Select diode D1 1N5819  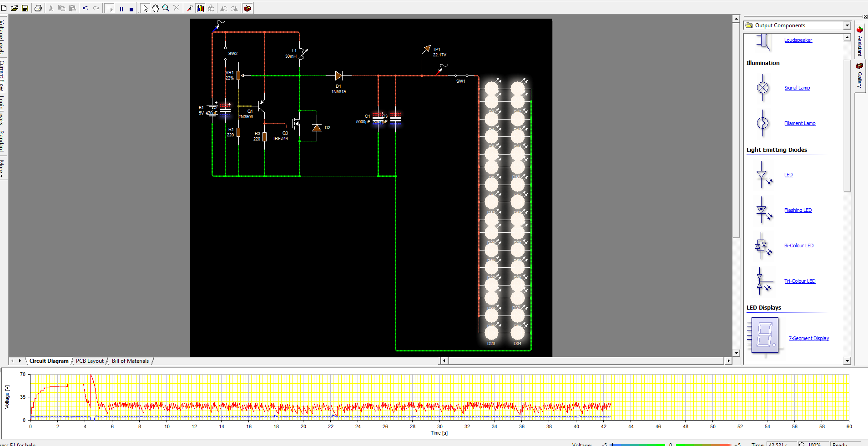tap(338, 76)
